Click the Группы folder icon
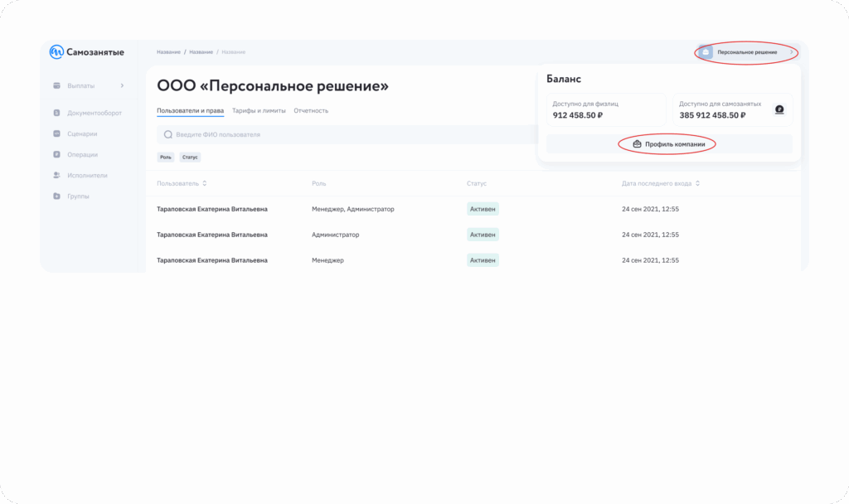 [56, 196]
